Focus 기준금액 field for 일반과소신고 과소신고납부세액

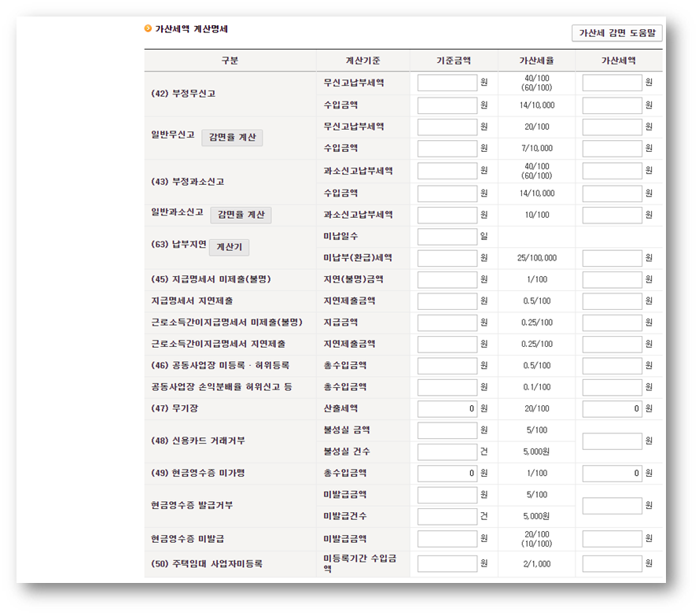click(447, 215)
